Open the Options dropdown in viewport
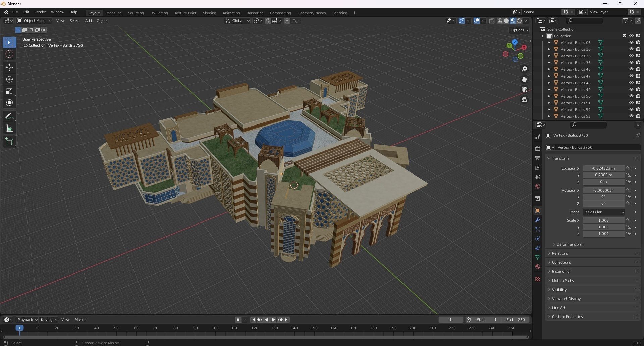Screen dimensions: 644x349 pyautogui.click(x=519, y=30)
